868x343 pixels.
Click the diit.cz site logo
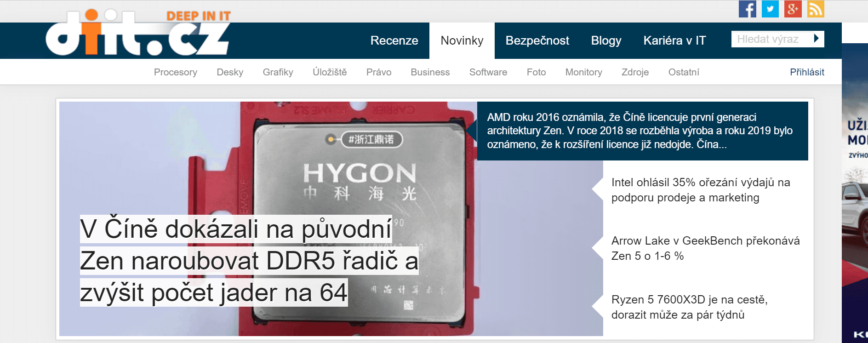[x=138, y=32]
